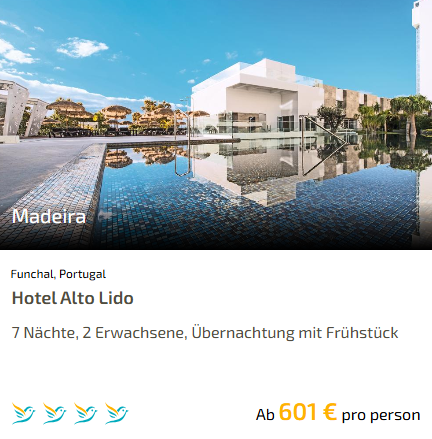The height and width of the screenshot is (439, 432).
Task: Select the Madeira label on photo
Action: pos(49,216)
